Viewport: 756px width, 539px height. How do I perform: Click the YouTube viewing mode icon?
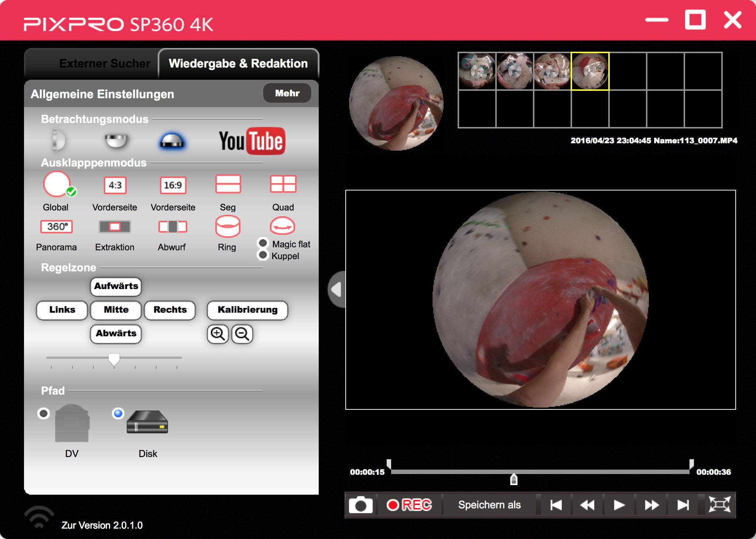(252, 141)
